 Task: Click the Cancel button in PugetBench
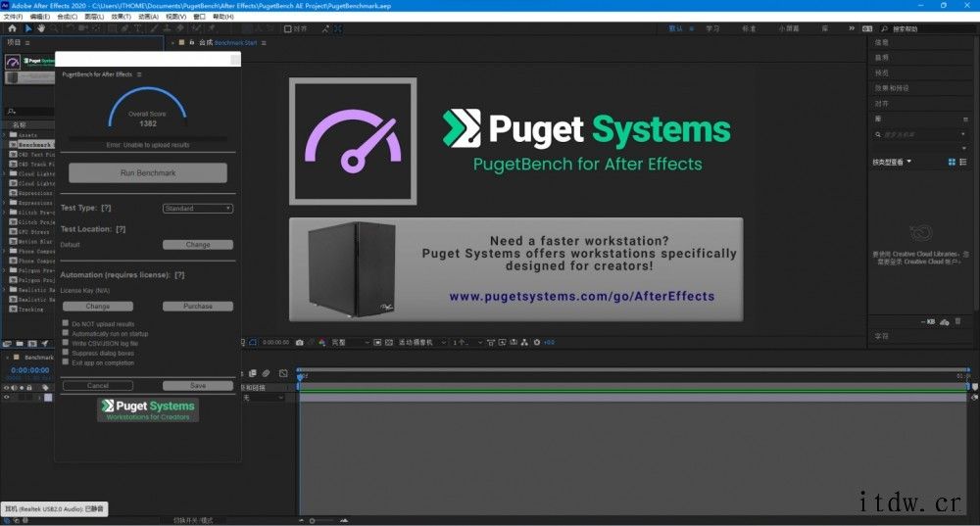pos(97,386)
